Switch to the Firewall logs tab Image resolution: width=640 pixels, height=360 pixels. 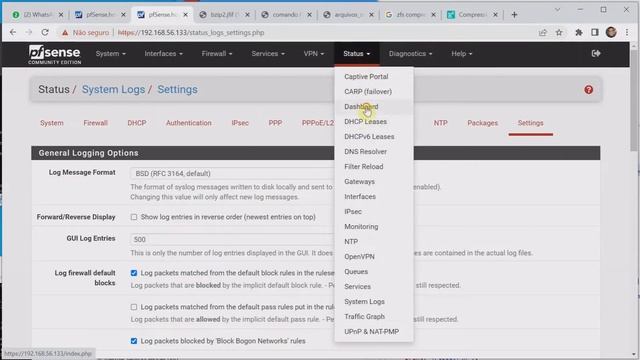[96, 123]
